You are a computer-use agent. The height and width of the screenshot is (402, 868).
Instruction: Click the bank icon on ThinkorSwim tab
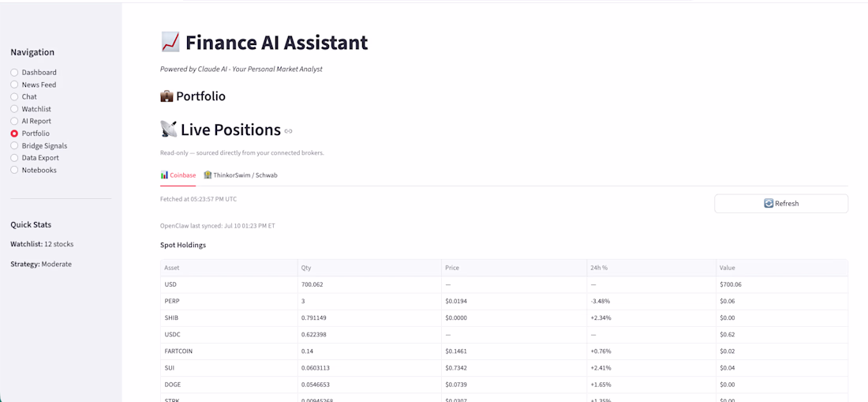[x=208, y=175]
